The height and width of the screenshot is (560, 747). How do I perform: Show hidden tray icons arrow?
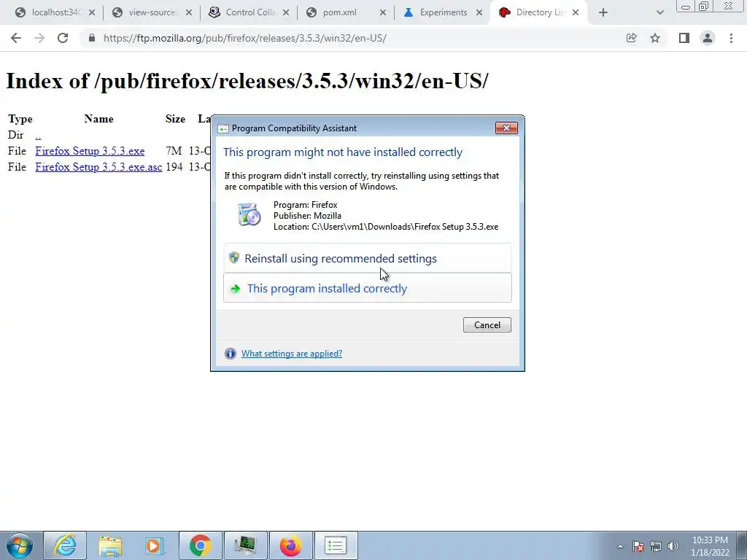620,546
